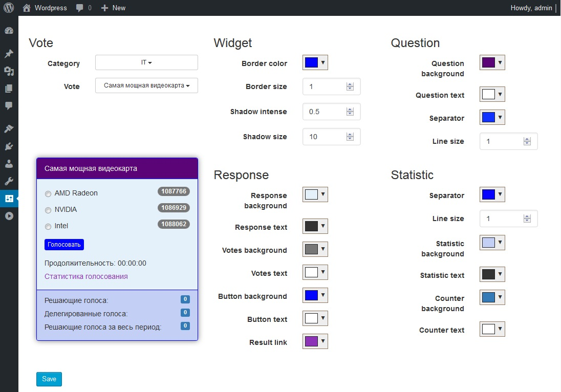Open the Statistic Separator color dropdown
The height and width of the screenshot is (392, 561).
point(492,194)
